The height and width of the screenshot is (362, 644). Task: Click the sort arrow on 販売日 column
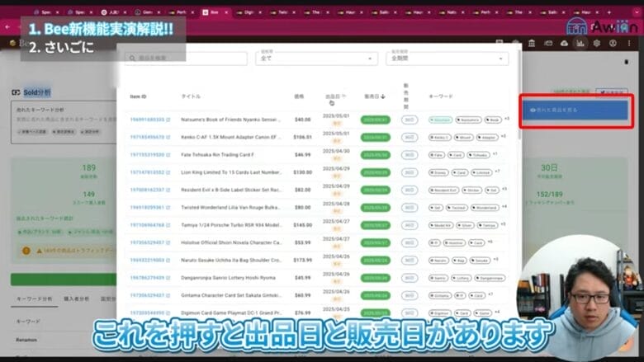click(383, 96)
